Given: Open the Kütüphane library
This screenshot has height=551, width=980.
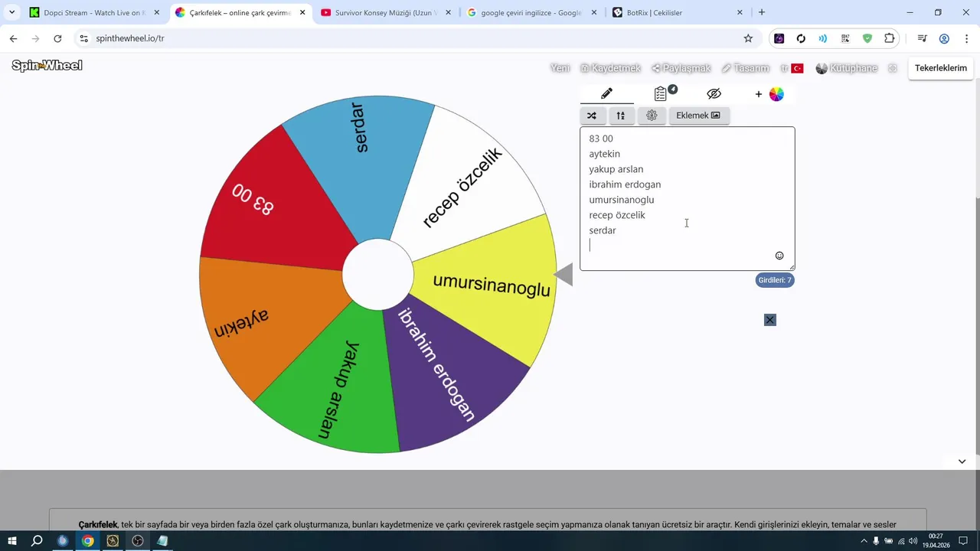Looking at the screenshot, I should click(x=847, y=68).
